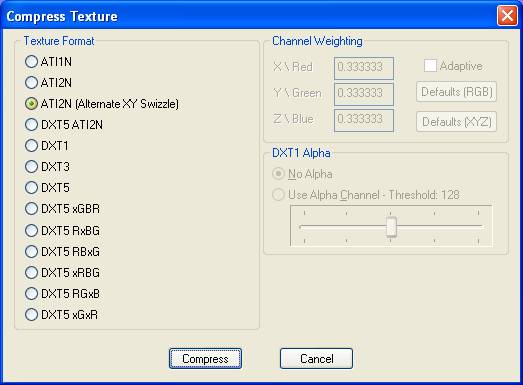
Task: Click the Y \ Green weighting field
Action: tap(364, 94)
